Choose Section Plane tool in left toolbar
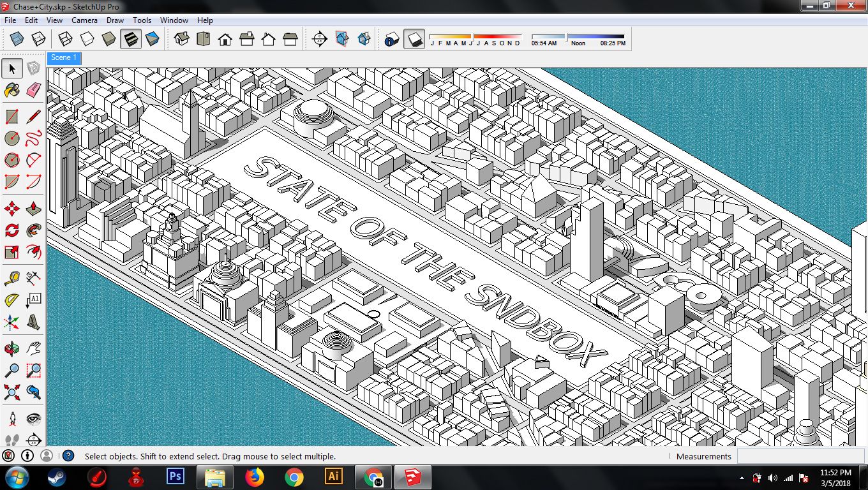Screen dimensions: 868x490 [33, 440]
